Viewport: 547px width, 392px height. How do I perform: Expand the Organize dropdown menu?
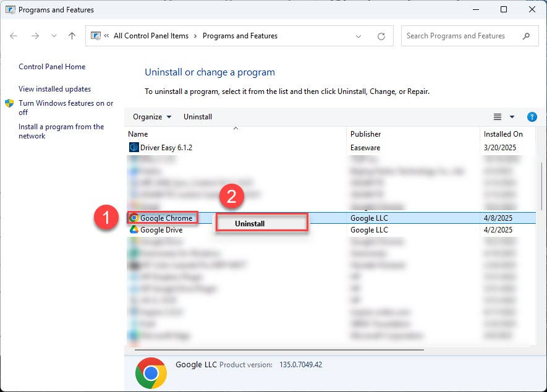tap(151, 116)
